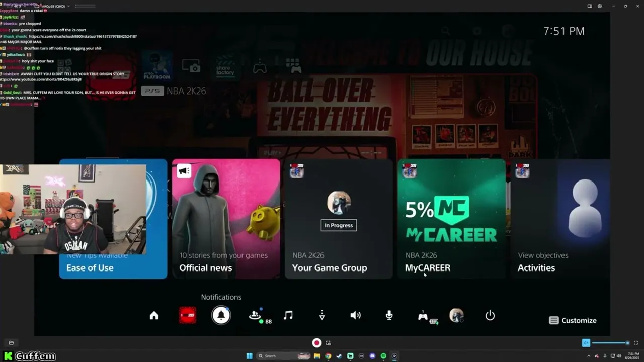The height and width of the screenshot is (362, 644).
Task: Open the folder icon in player bar
Action: pyautogui.click(x=11, y=343)
